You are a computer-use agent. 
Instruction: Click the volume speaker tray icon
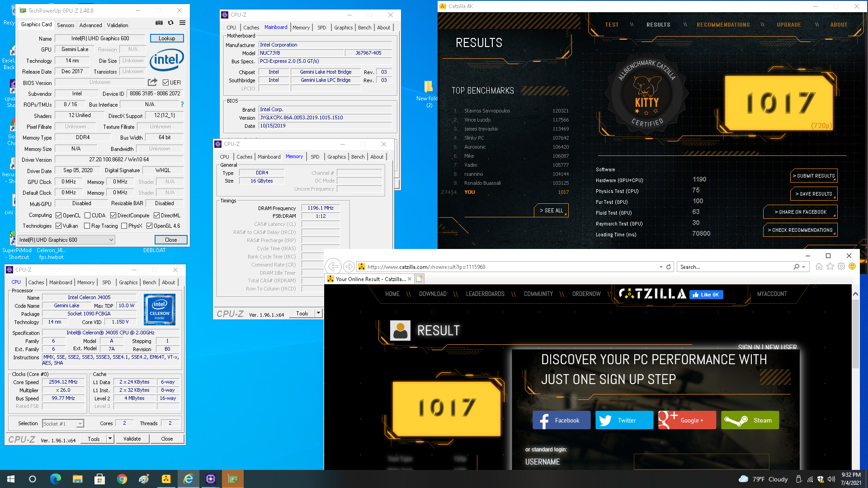[x=831, y=479]
